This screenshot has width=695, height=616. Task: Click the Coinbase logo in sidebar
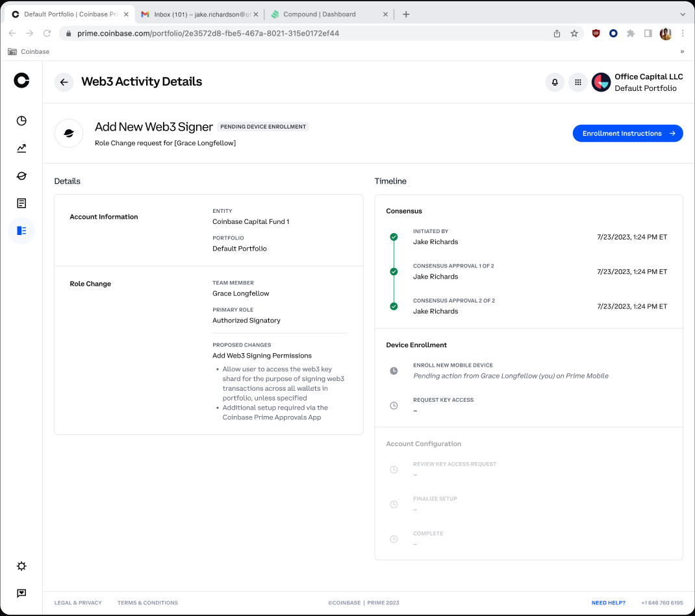click(x=21, y=80)
